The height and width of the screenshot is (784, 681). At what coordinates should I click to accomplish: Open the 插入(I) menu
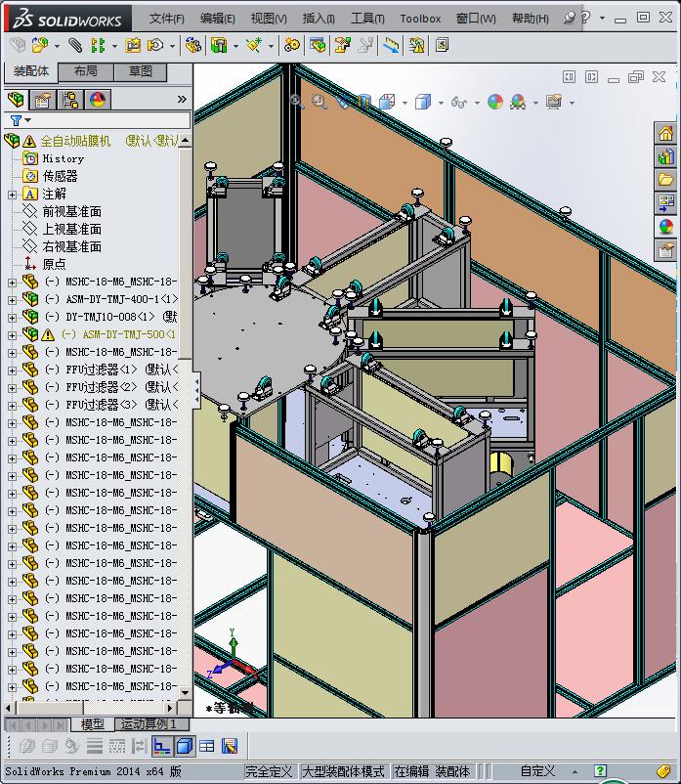[x=319, y=19]
